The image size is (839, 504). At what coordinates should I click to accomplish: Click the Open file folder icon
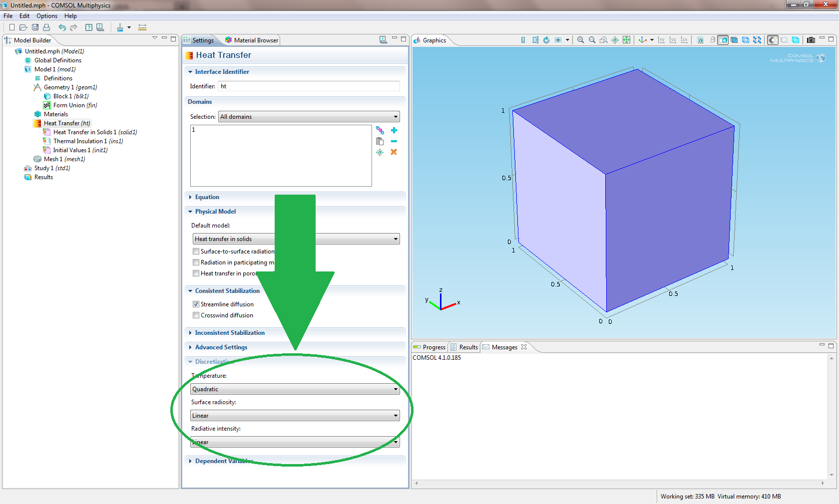pyautogui.click(x=23, y=27)
